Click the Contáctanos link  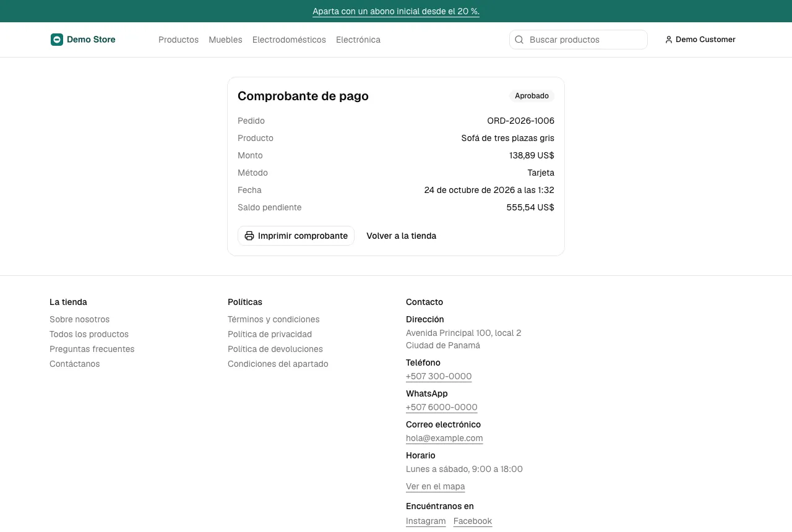click(x=74, y=364)
